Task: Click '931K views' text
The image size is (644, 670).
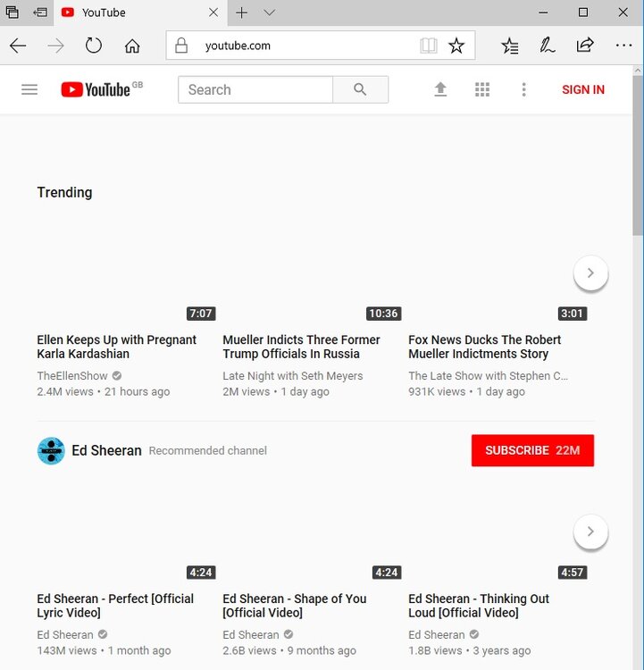Action: (437, 391)
